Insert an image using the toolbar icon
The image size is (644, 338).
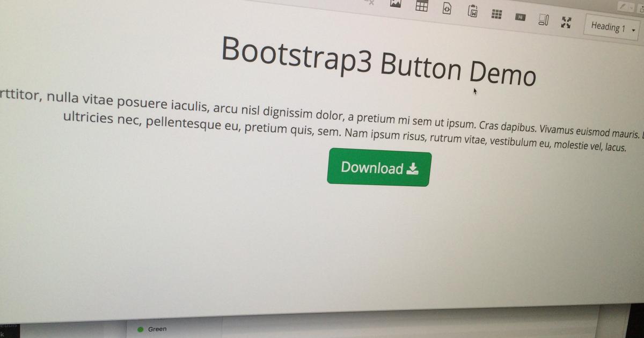tap(396, 3)
